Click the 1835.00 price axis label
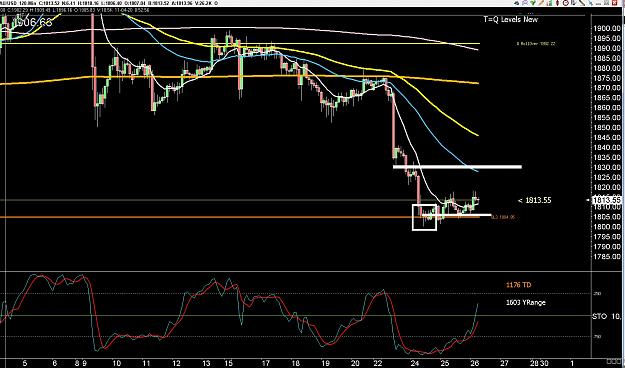 [x=607, y=157]
